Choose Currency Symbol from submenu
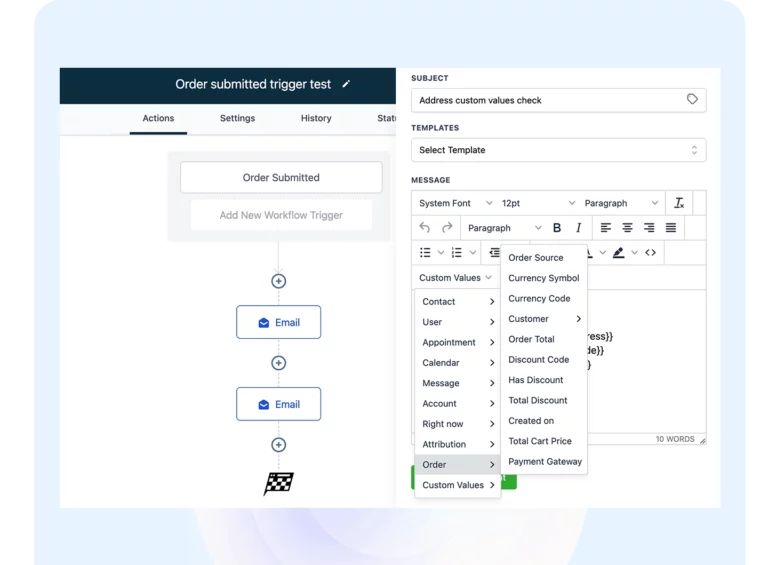 pyautogui.click(x=544, y=278)
